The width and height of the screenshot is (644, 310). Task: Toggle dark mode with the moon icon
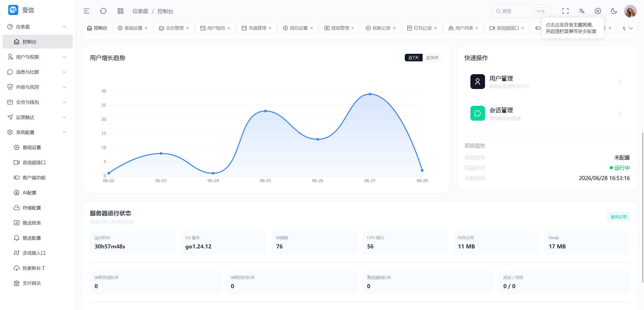(x=614, y=11)
